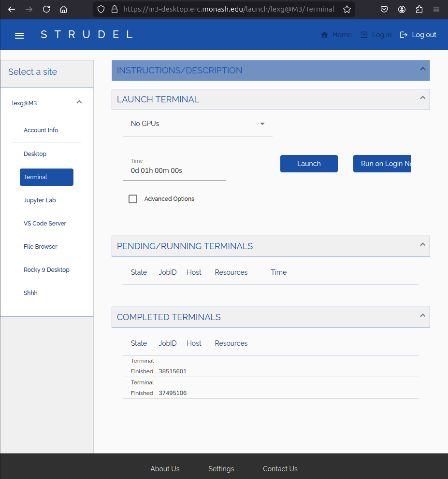The image size is (448, 479).
Task: Click the Home icon in the STRUDEL header
Action: tap(324, 34)
